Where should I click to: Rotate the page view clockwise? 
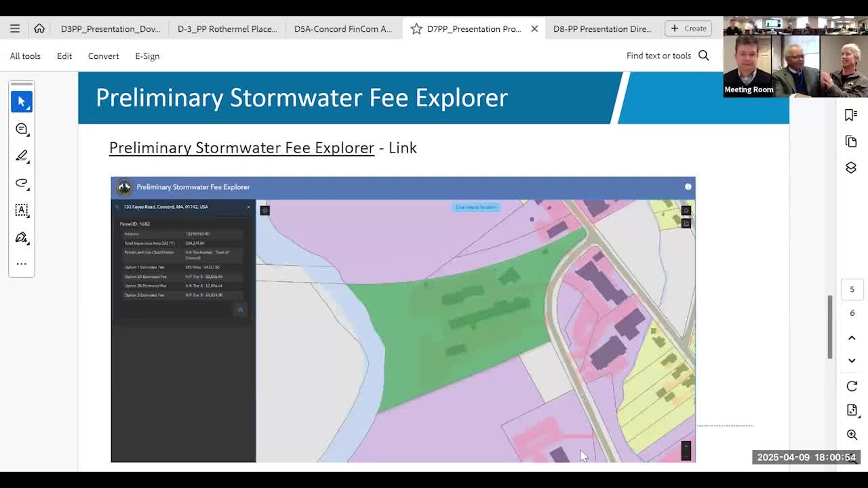[852, 386]
